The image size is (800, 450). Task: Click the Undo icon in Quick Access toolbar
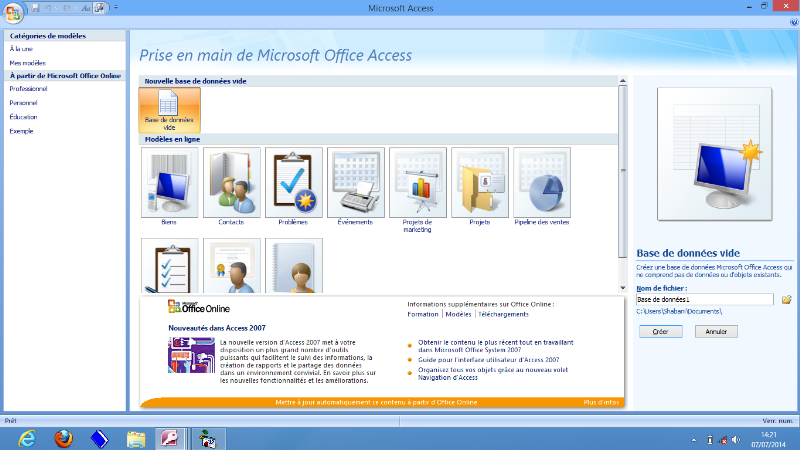48,8
